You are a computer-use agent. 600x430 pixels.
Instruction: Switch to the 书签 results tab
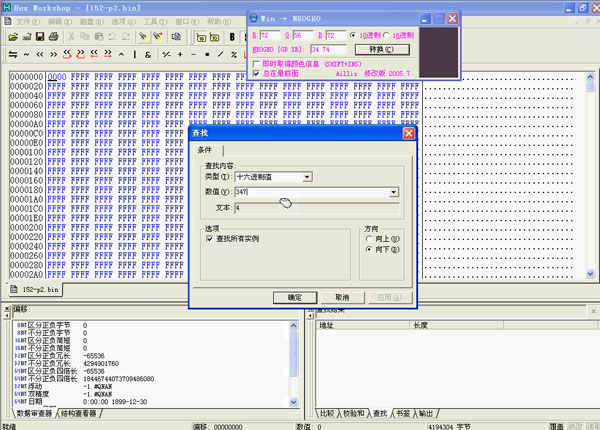tap(403, 414)
